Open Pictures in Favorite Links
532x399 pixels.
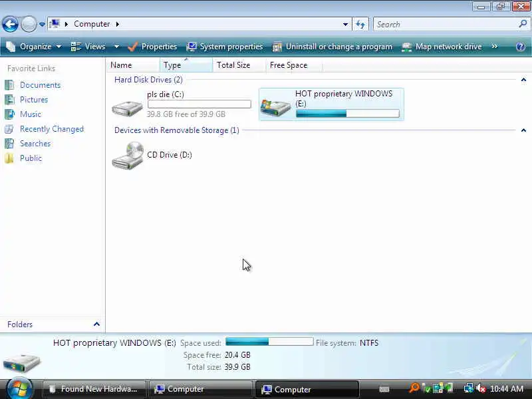[34, 99]
